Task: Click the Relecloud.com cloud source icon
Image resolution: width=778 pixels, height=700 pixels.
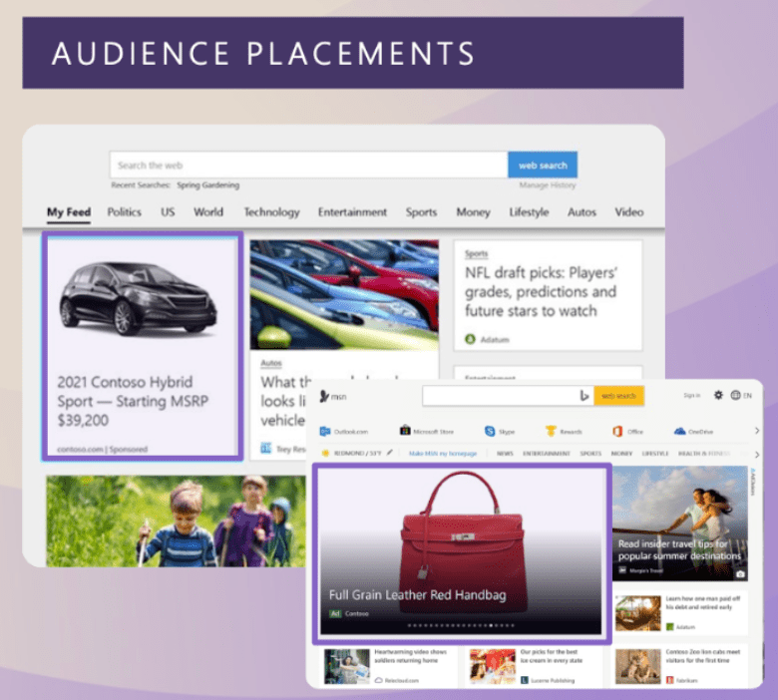Action: click(379, 680)
